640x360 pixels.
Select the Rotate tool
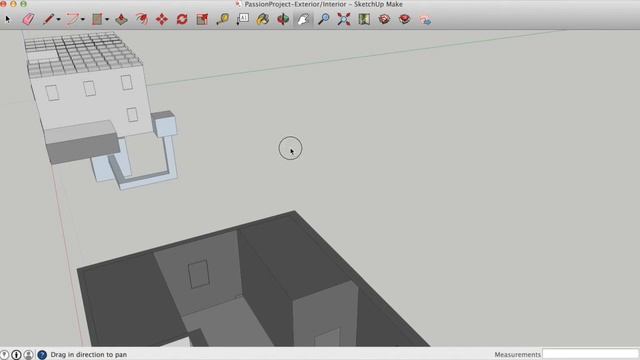(x=182, y=19)
